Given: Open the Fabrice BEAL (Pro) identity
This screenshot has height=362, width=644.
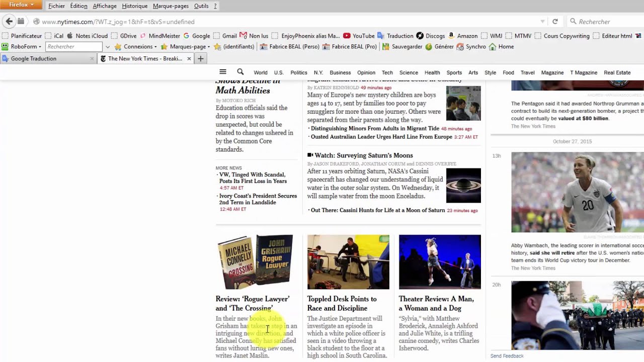Looking at the screenshot, I should coord(350,46).
